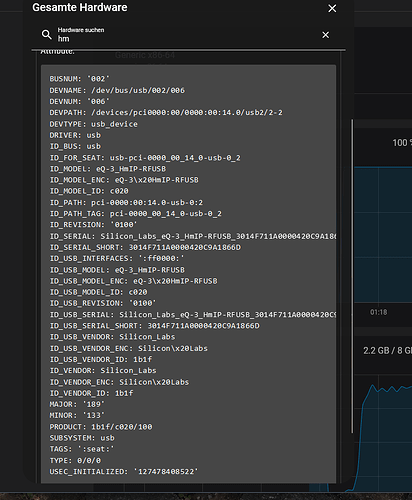Click the PRODUCT 1b1f/c020/100 line

pos(101,427)
